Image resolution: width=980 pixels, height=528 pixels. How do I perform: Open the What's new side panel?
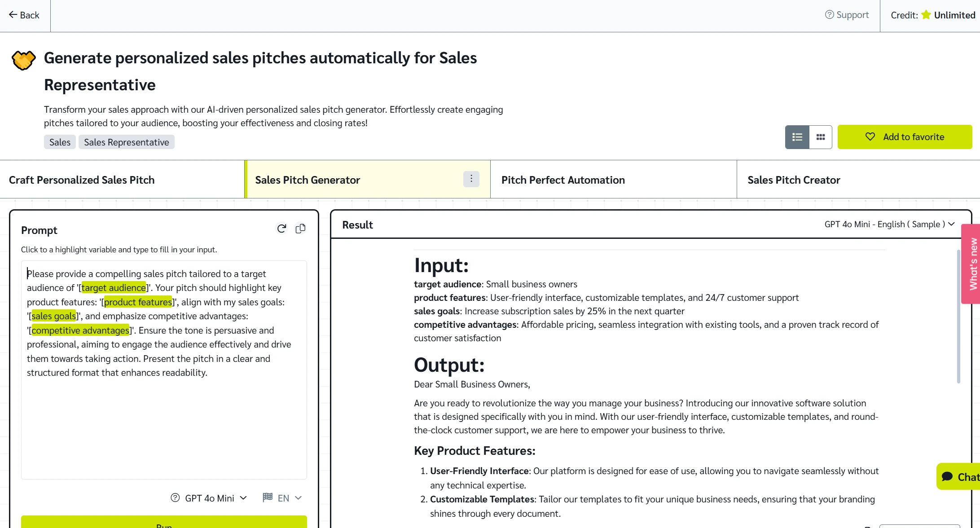point(971,264)
